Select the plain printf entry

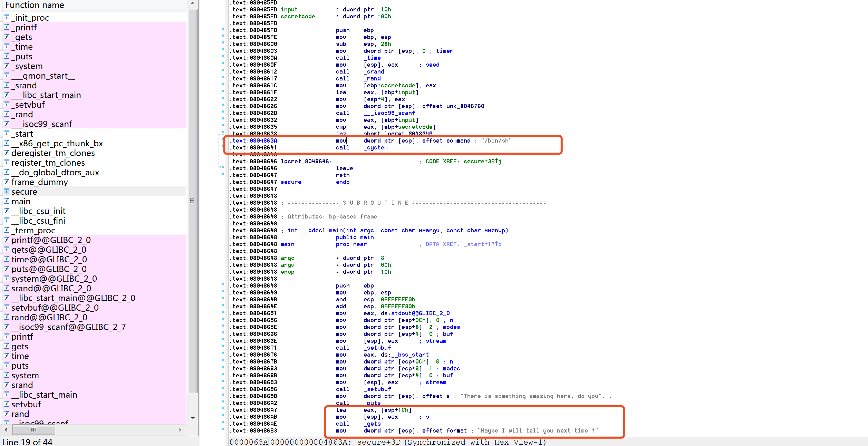click(22, 337)
